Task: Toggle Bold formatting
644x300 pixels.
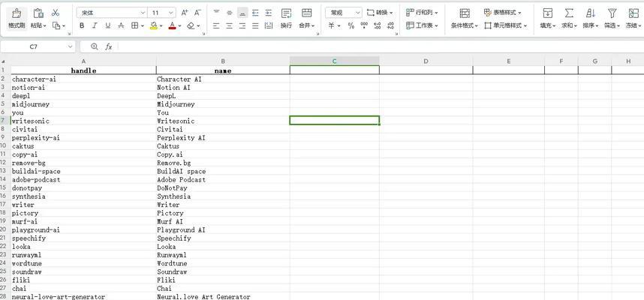Action: click(82, 25)
